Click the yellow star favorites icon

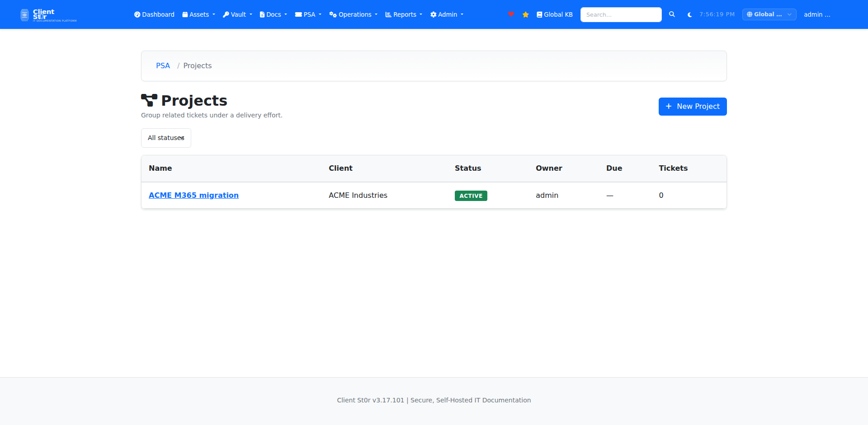pyautogui.click(x=525, y=14)
